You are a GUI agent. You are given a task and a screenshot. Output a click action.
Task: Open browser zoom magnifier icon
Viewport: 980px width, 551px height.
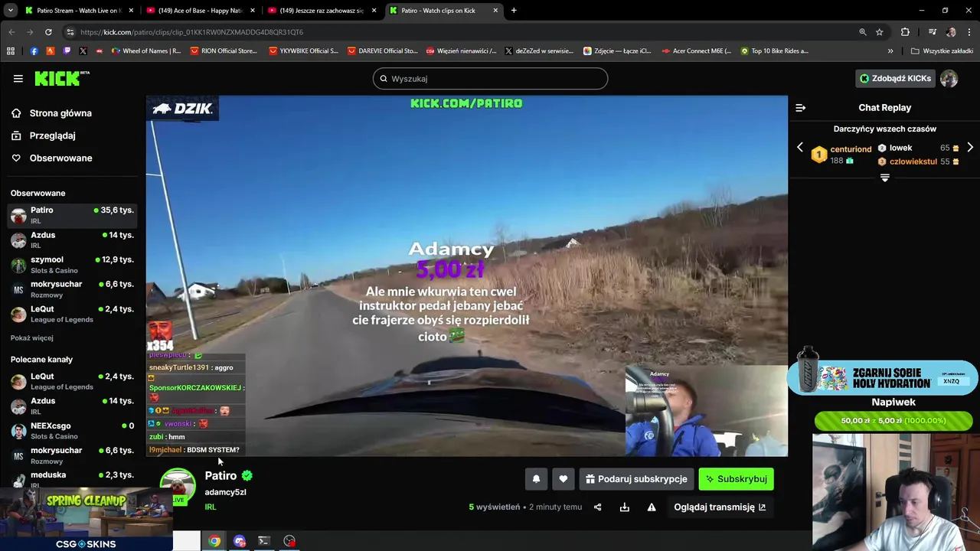(863, 32)
